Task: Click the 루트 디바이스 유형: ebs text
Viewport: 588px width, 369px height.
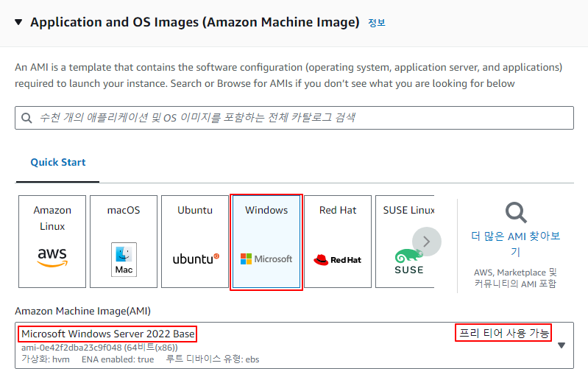Action: pyautogui.click(x=212, y=359)
